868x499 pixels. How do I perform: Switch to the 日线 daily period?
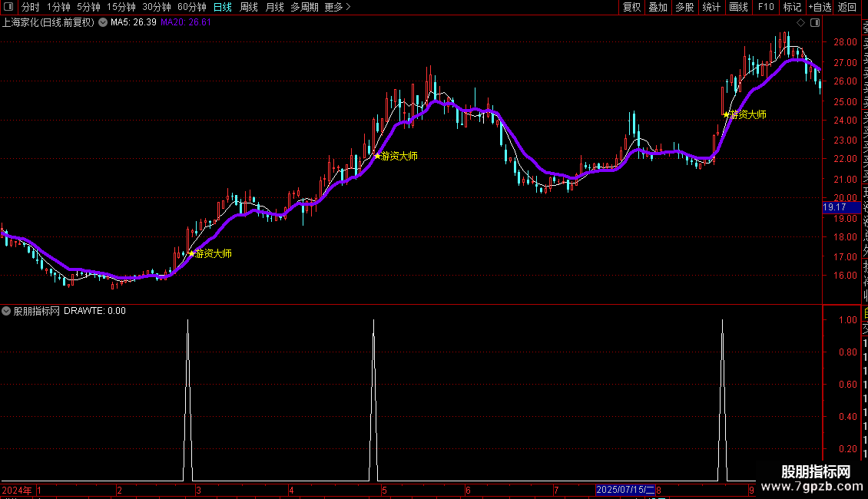point(223,7)
